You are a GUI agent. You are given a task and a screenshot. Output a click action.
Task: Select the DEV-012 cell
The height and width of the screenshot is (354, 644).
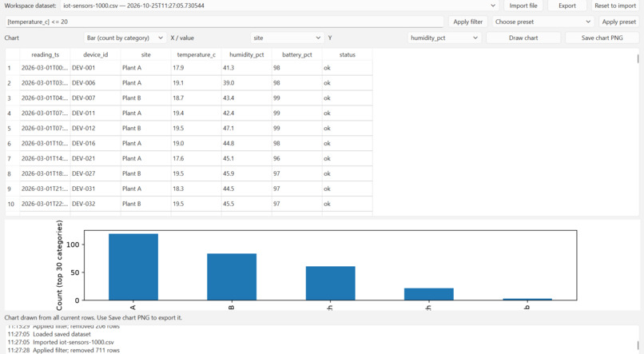[95, 128]
